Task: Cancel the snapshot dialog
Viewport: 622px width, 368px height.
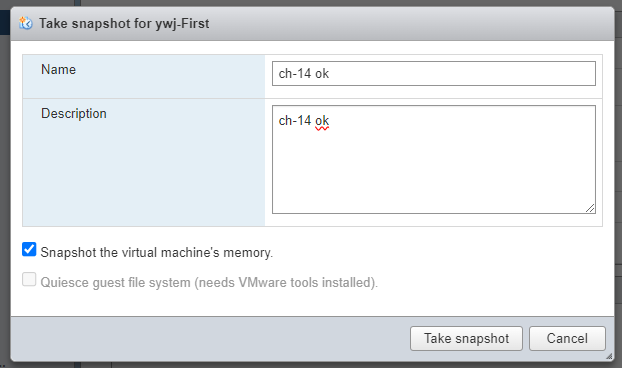Action: click(567, 338)
